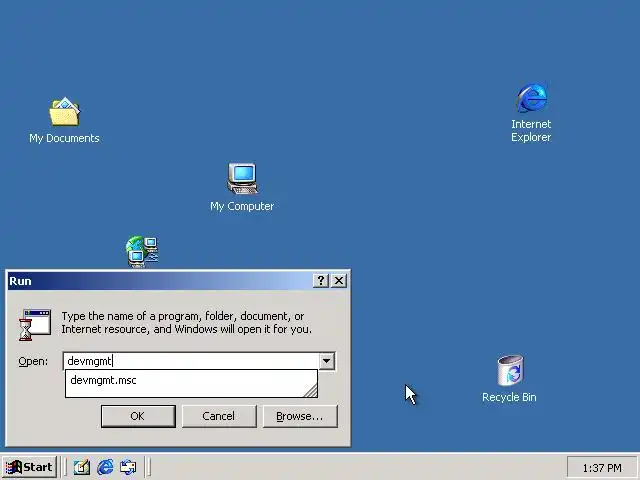Screen dimensions: 640x480
Task: Click the Run program icon with hourglass
Action: tap(35, 325)
